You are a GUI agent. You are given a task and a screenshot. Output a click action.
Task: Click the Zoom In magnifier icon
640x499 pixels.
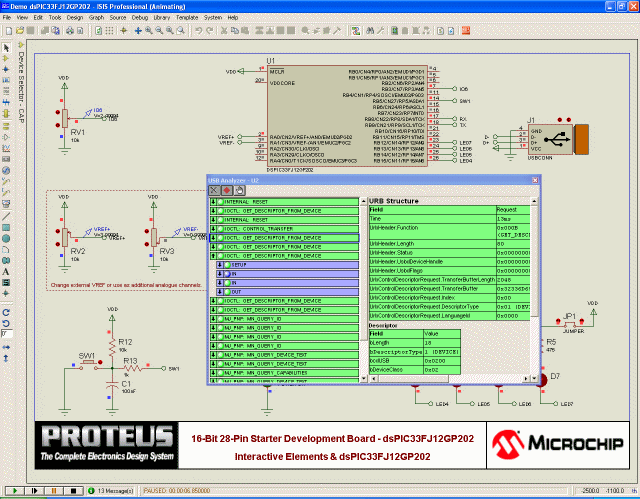tap(149, 31)
